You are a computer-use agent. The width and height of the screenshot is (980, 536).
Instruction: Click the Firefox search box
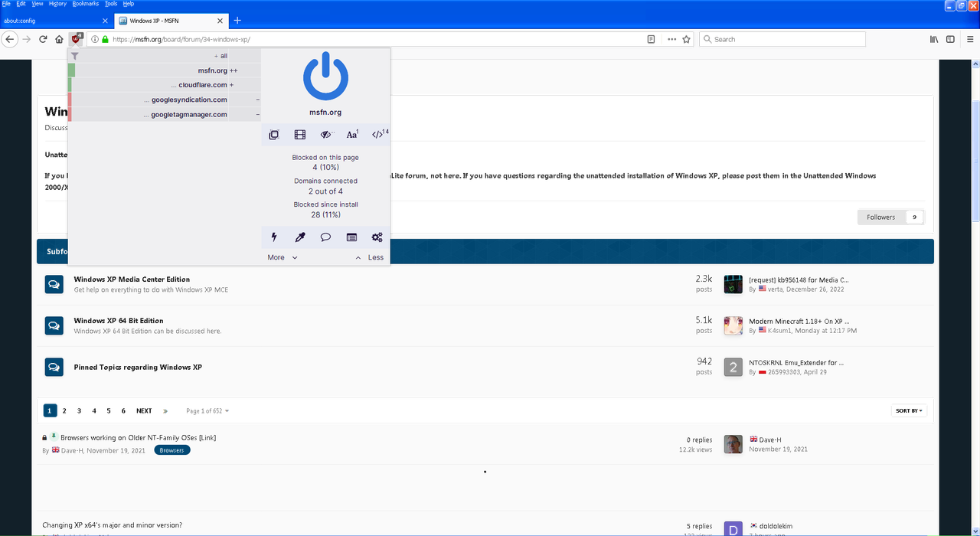(782, 39)
